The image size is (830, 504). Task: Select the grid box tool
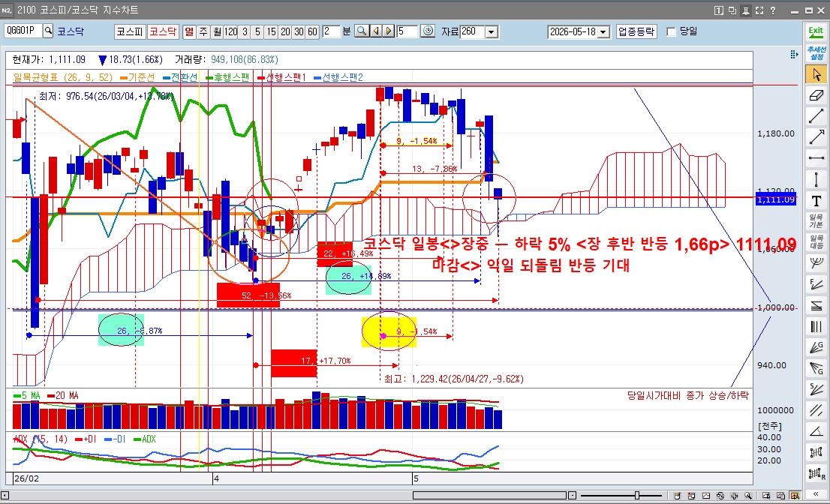click(816, 453)
